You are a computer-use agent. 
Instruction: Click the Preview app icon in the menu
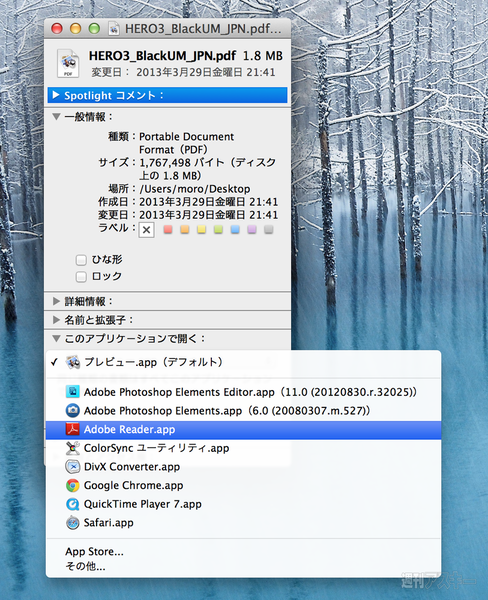click(73, 362)
